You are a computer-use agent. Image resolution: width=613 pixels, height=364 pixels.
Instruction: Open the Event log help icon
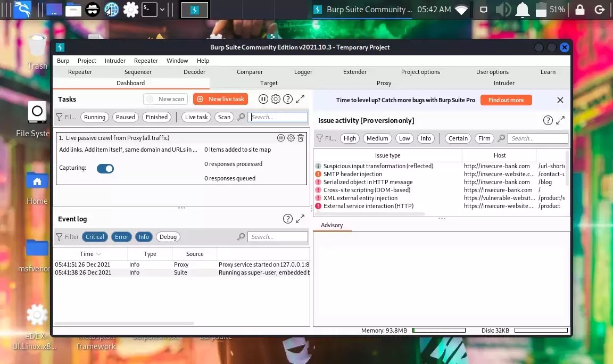[288, 219]
